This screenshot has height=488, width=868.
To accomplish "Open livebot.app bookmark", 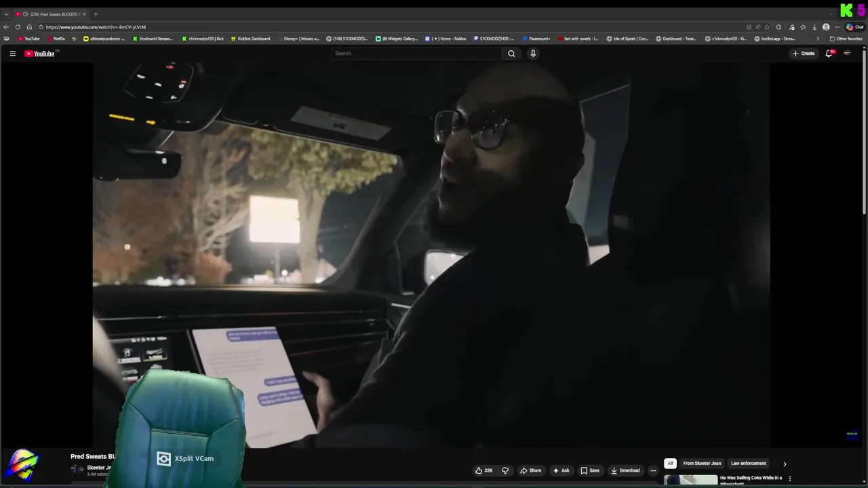I will tap(775, 39).
